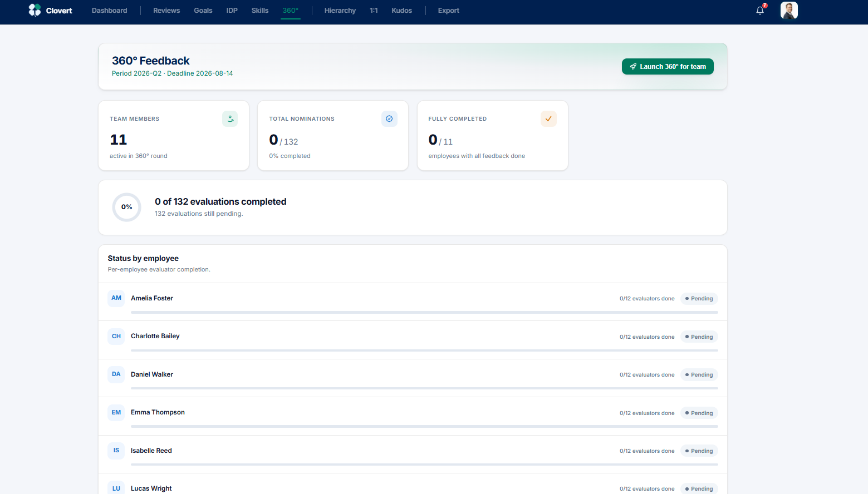Open the Export tab
This screenshot has height=494, width=868.
coord(449,11)
